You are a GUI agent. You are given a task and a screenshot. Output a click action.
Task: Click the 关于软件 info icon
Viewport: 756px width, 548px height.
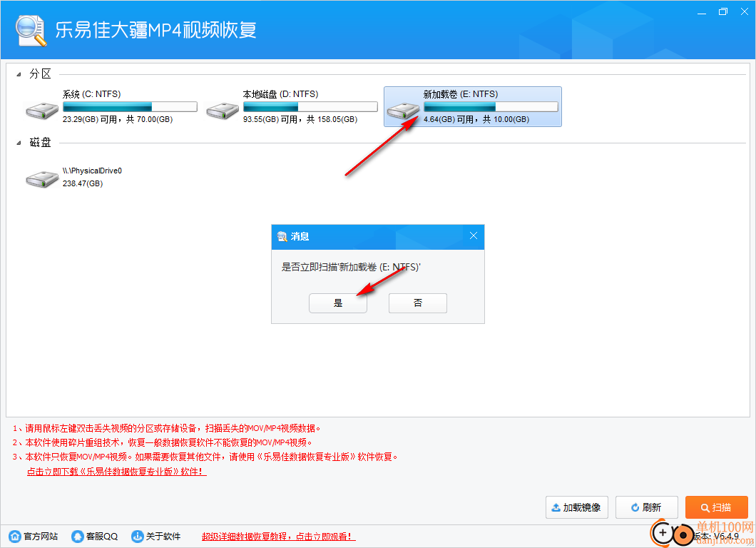pos(138,536)
